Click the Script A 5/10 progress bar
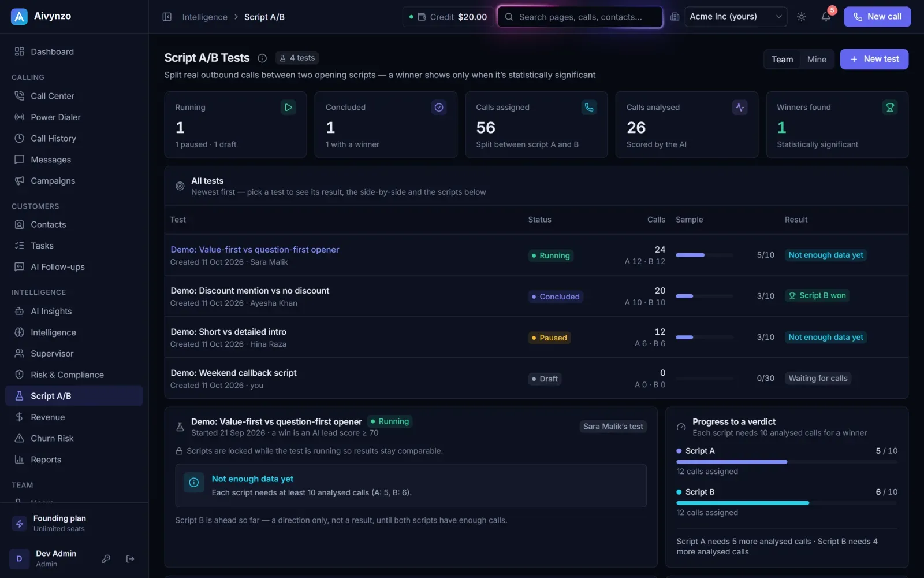 787,462
